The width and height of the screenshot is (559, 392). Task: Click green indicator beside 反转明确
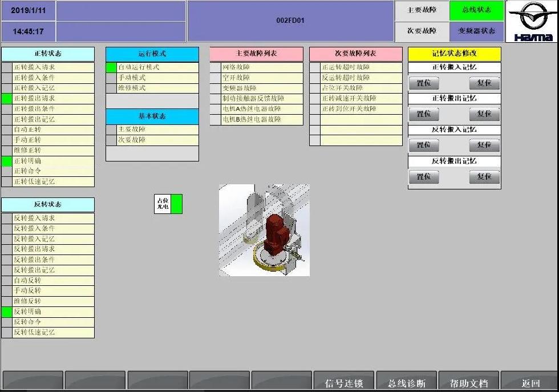tap(7, 312)
